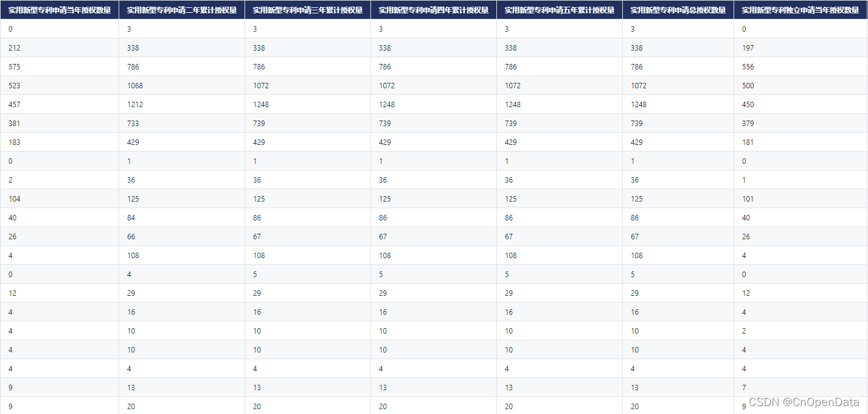Click the CSDN @CnOpenData watermark
Viewport: 868px width, 414px height.
pyautogui.click(x=804, y=402)
